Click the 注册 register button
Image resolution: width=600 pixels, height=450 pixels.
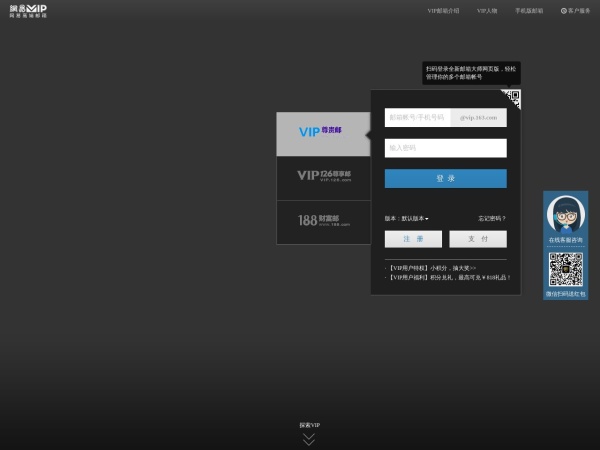coord(413,239)
